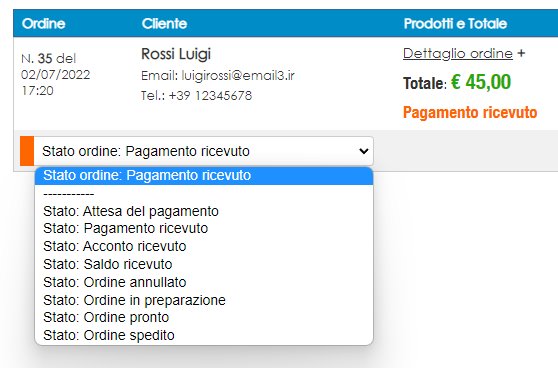
Task: Click Prodotti e Totale column header
Action: pyautogui.click(x=455, y=23)
